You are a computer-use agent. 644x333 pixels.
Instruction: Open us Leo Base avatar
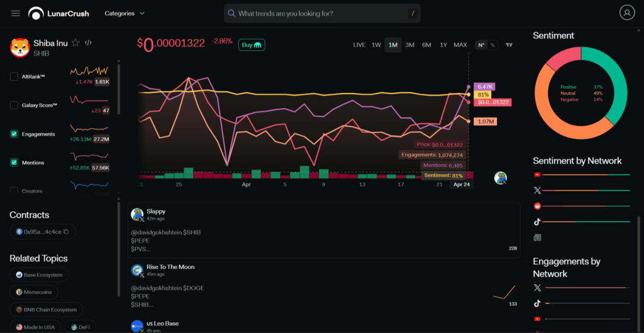click(136, 327)
